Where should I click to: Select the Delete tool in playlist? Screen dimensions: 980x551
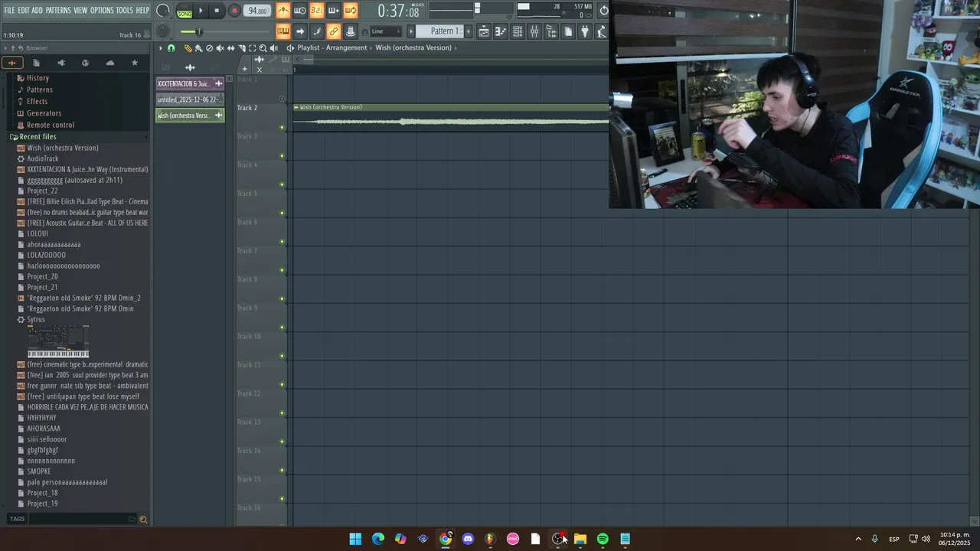(x=209, y=47)
